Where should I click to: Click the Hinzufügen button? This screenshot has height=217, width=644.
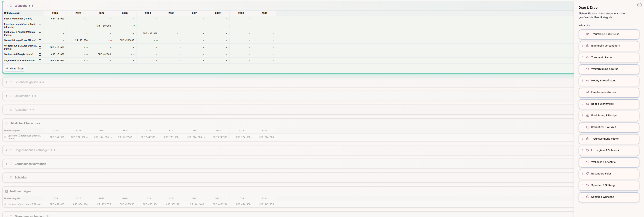15,69
